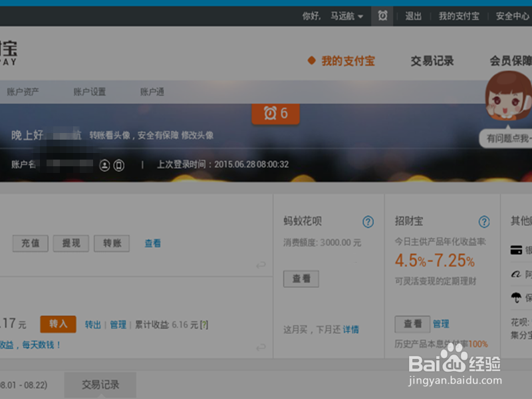Click the 查看 button under 招财宝
The width and height of the screenshot is (532, 399).
click(412, 324)
